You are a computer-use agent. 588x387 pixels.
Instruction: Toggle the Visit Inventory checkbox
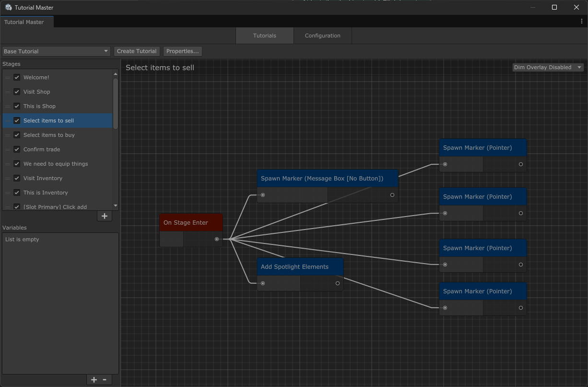[17, 178]
